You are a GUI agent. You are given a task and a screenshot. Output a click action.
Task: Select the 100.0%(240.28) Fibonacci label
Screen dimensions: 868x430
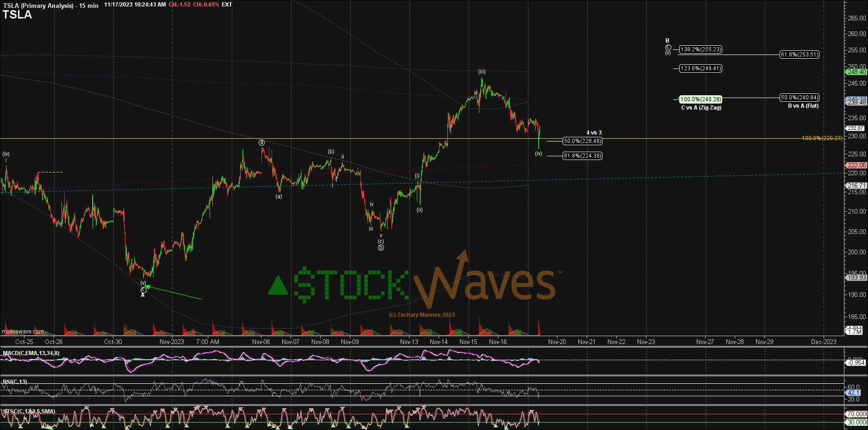point(701,99)
